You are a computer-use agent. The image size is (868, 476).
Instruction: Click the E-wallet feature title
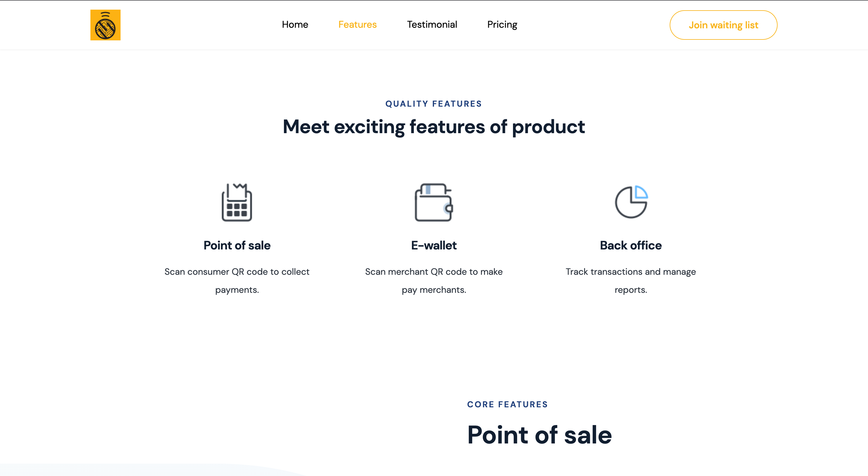pos(434,245)
